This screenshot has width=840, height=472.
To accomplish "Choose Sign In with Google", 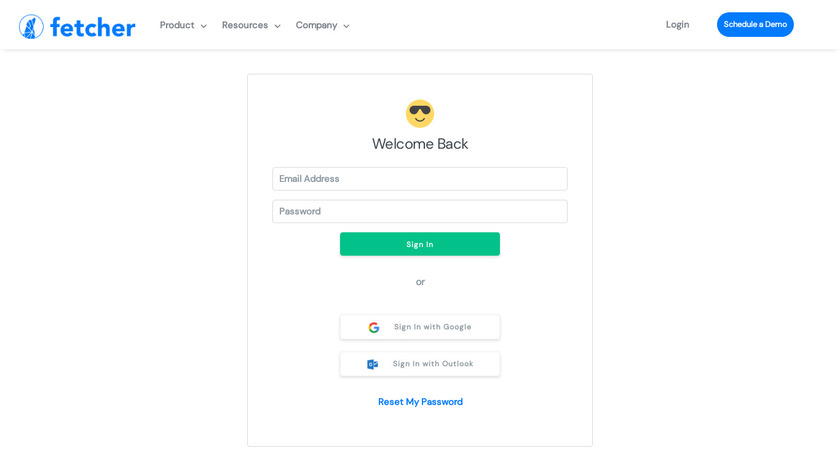I will click(420, 327).
